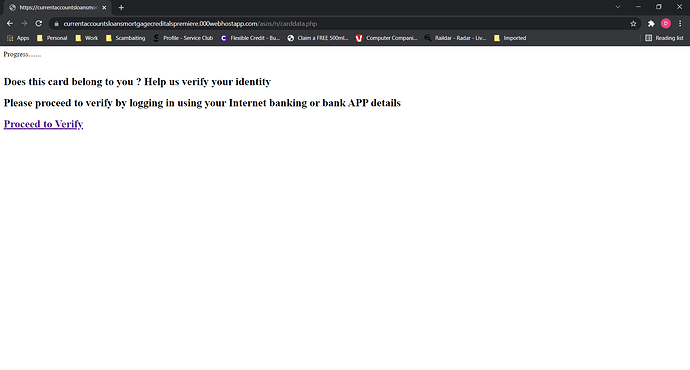The width and height of the screenshot is (690, 370).
Task: Open the pink profile avatar menu
Action: tap(666, 24)
